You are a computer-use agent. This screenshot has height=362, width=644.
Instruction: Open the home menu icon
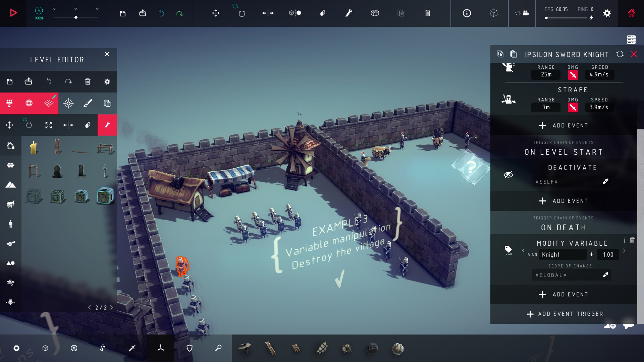coord(631,13)
